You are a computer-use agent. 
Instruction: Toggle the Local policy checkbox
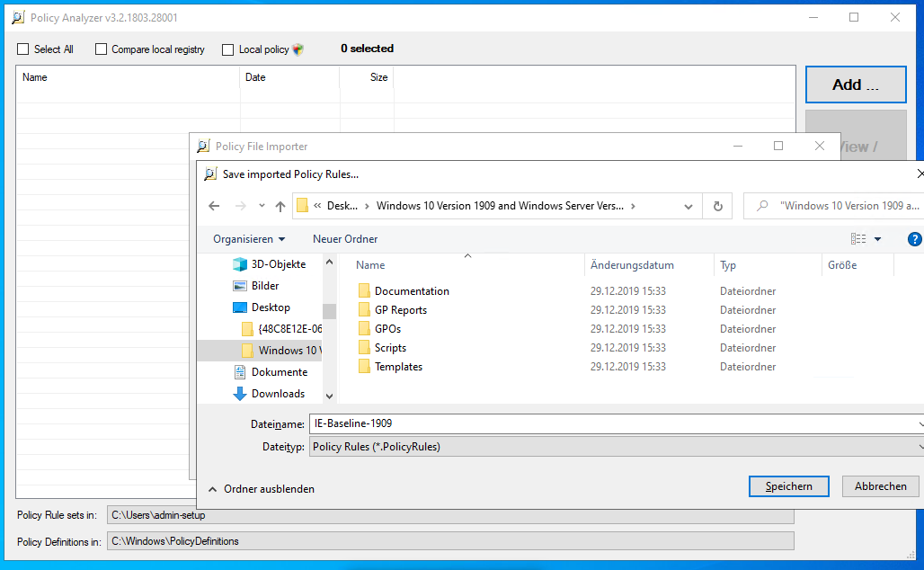click(228, 49)
